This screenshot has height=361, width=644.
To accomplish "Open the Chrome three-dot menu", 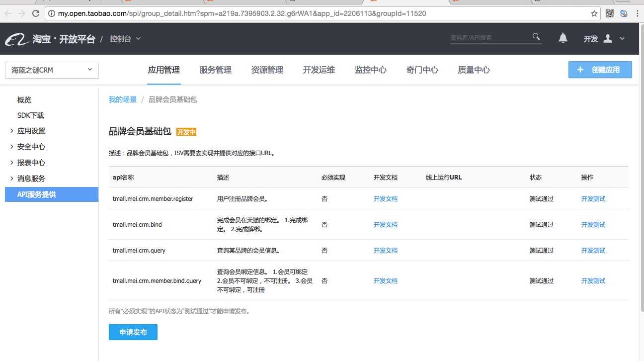I will point(637,14).
